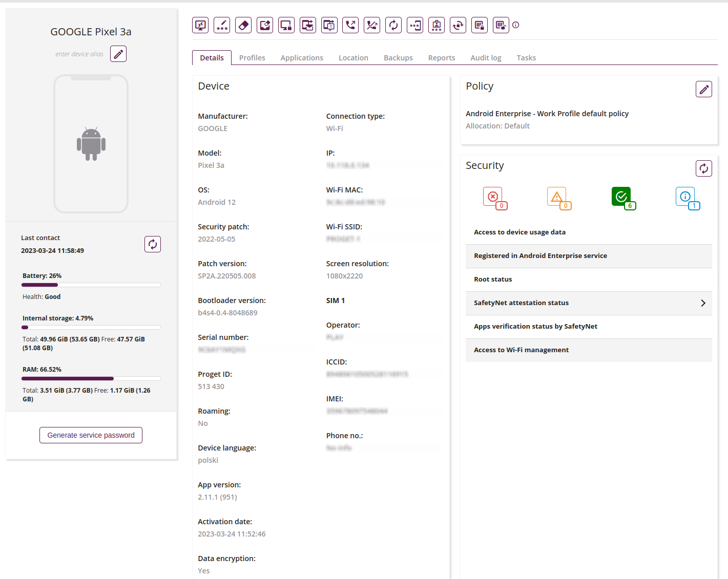Viewport: 728px width, 579px height.
Task: Click the Proget ID value 513 430
Action: click(x=211, y=387)
